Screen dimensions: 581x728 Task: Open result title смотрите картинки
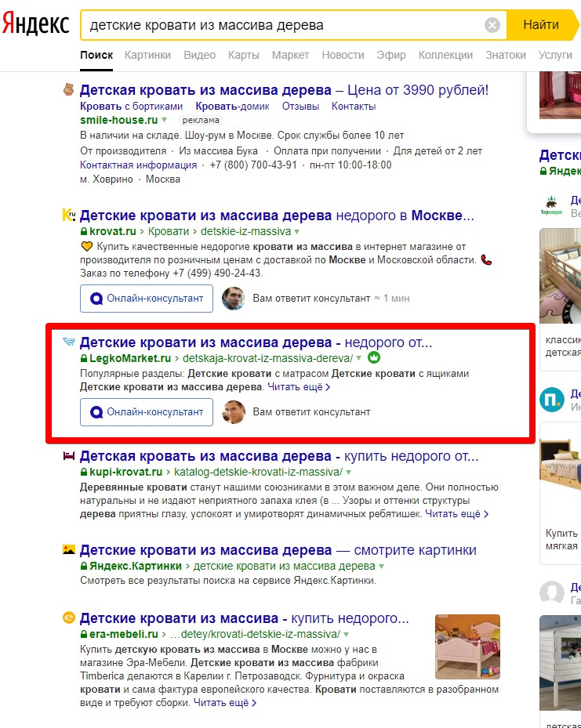click(278, 550)
